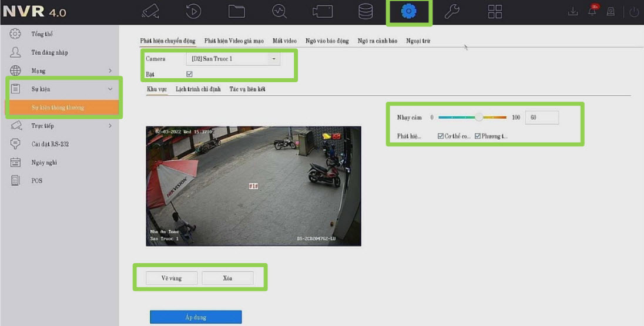Switch to Lịch trình chỉ định tab

[198, 89]
